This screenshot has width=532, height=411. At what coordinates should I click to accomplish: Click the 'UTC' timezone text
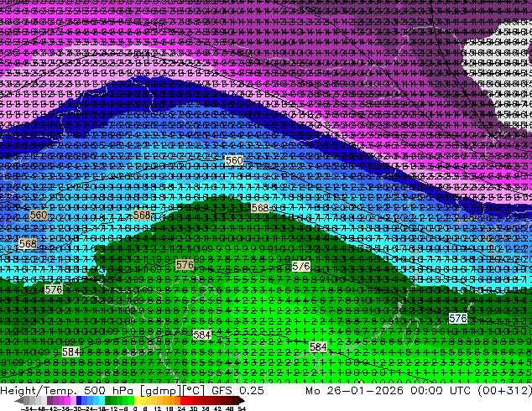coord(460,390)
